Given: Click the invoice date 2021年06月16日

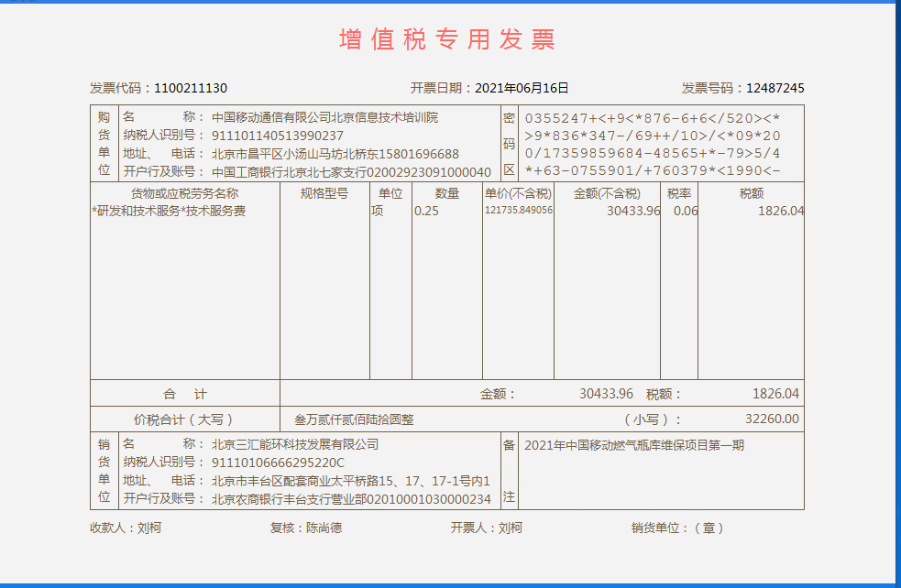Looking at the screenshot, I should [x=522, y=88].
